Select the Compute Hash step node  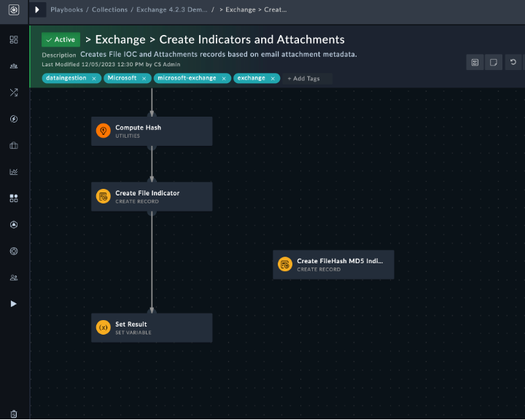(152, 131)
